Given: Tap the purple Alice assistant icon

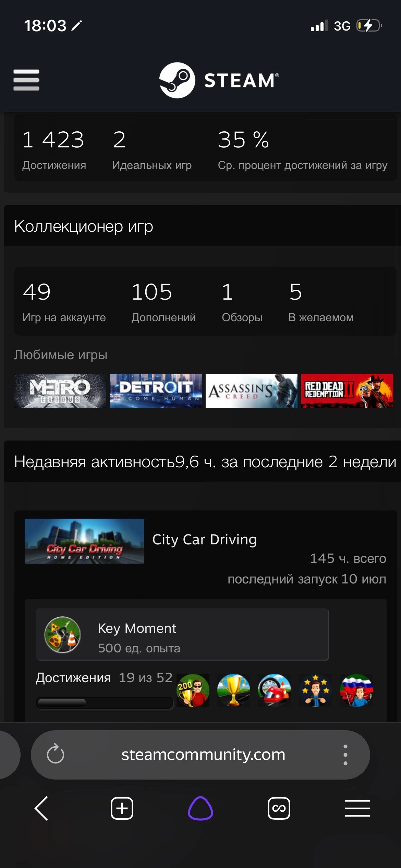Looking at the screenshot, I should tap(200, 808).
